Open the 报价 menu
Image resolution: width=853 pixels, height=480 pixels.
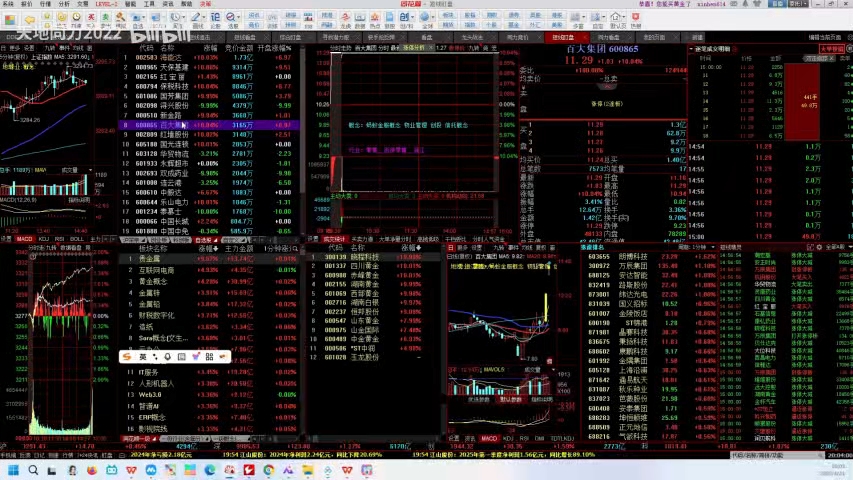click(x=26, y=4)
